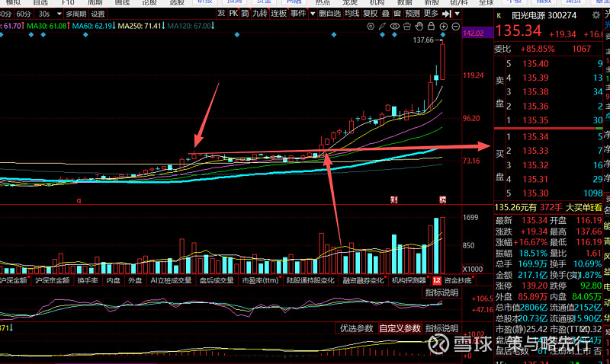Click the jump-to-end arrow icon
Viewport: 610px width, 364px height.
447,14
